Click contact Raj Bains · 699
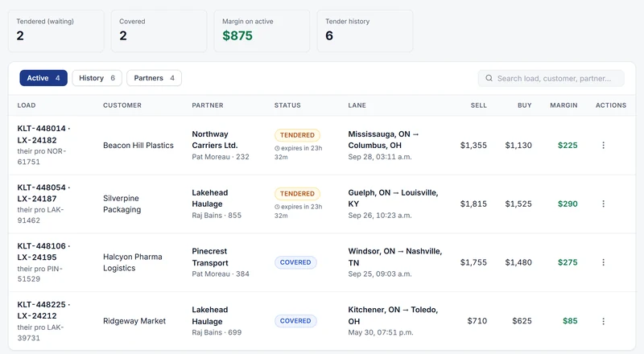The image size is (644, 354). click(217, 332)
